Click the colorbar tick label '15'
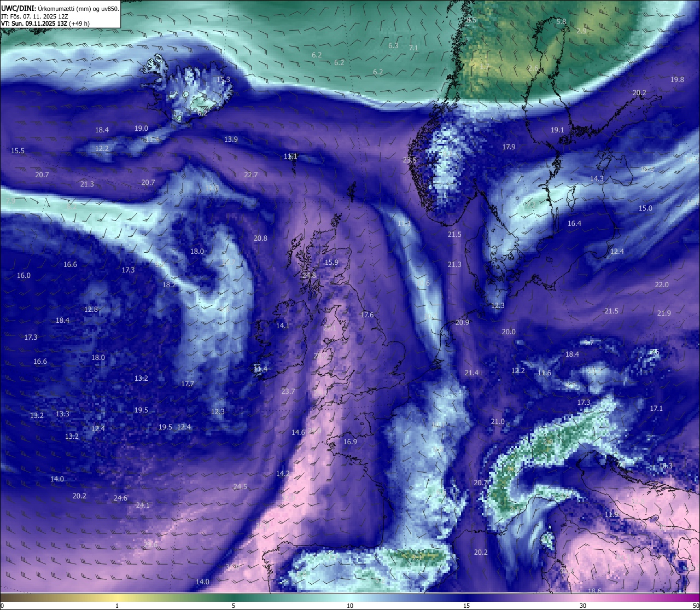Screen dimensions: 700x610 coord(466,606)
